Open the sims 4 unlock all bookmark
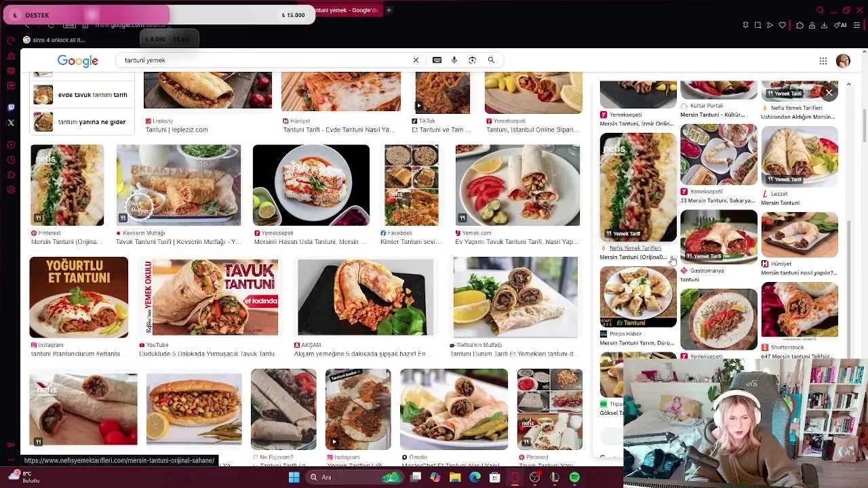This screenshot has height=488, width=868. click(x=54, y=40)
